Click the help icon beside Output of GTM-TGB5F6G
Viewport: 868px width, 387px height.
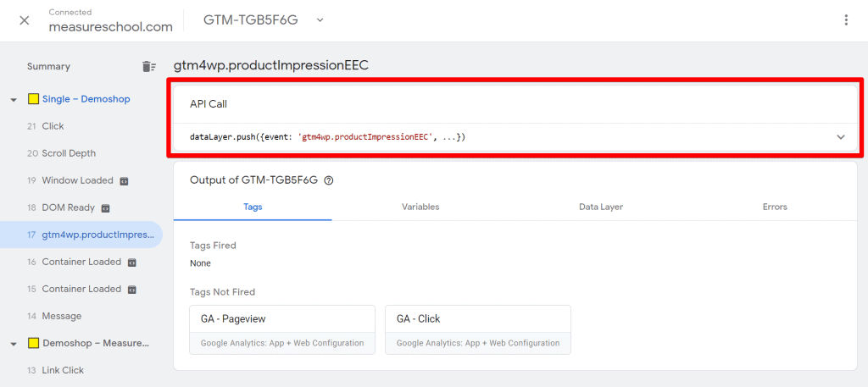pyautogui.click(x=329, y=180)
